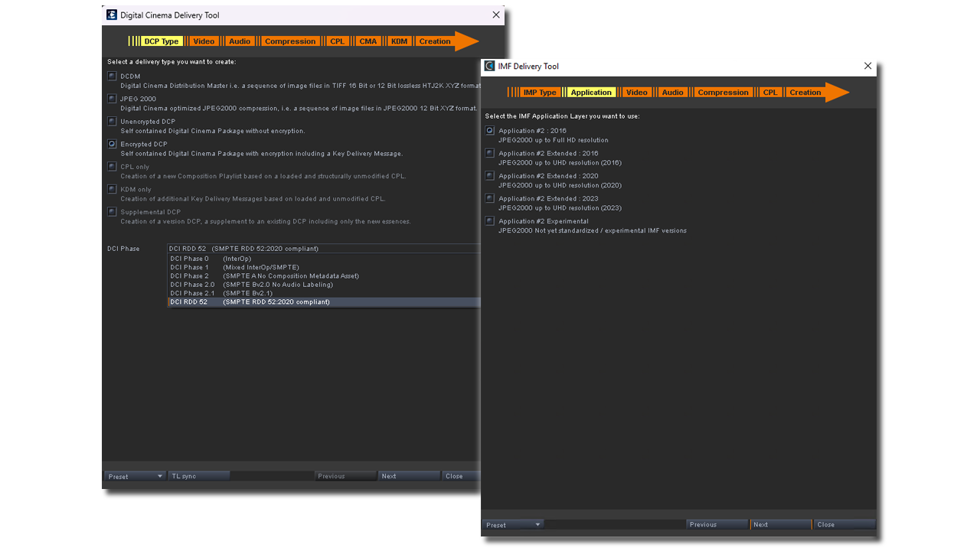
Task: Open the CPL step in DCP tool
Action: pyautogui.click(x=338, y=41)
